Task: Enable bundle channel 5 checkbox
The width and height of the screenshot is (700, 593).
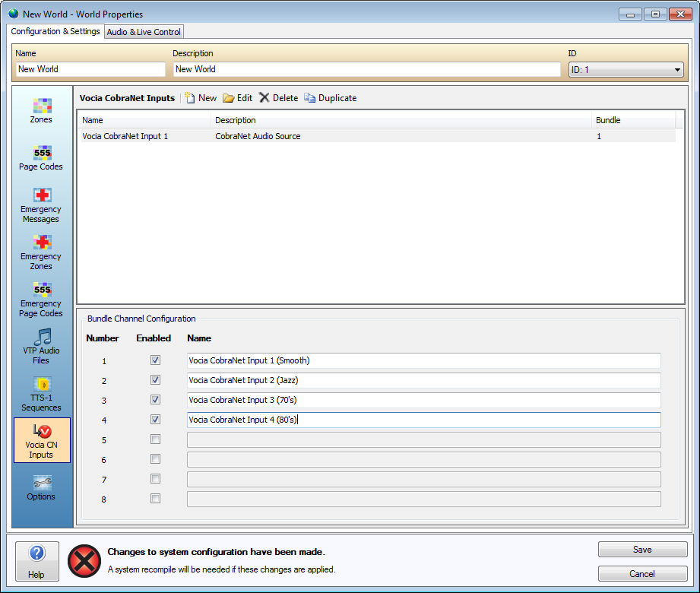Action: pyautogui.click(x=155, y=439)
